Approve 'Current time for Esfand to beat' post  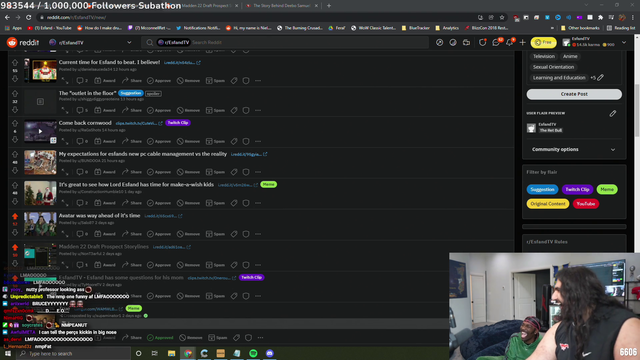coord(159,80)
